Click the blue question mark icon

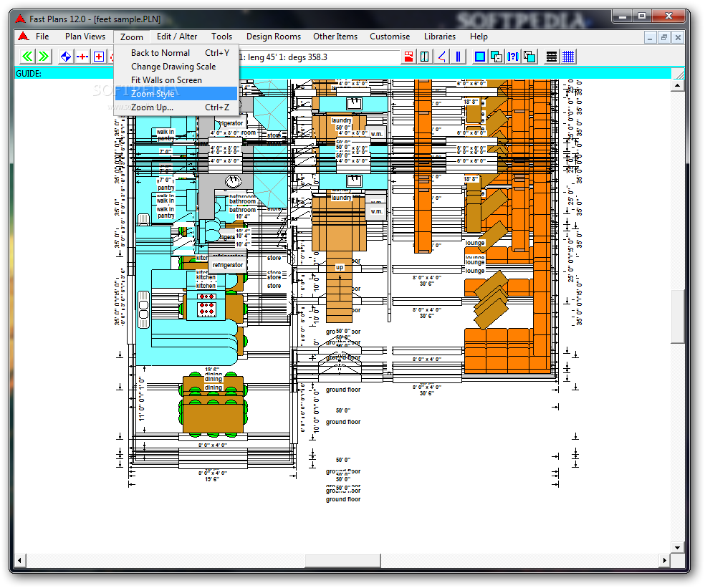[x=513, y=57]
